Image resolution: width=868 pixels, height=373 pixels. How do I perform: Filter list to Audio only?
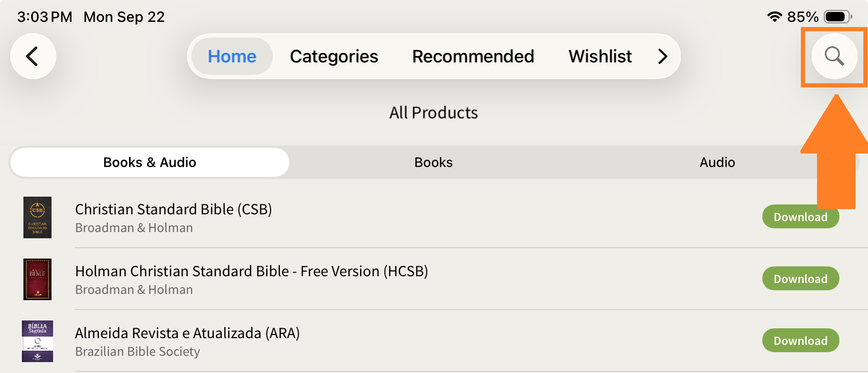tap(717, 162)
